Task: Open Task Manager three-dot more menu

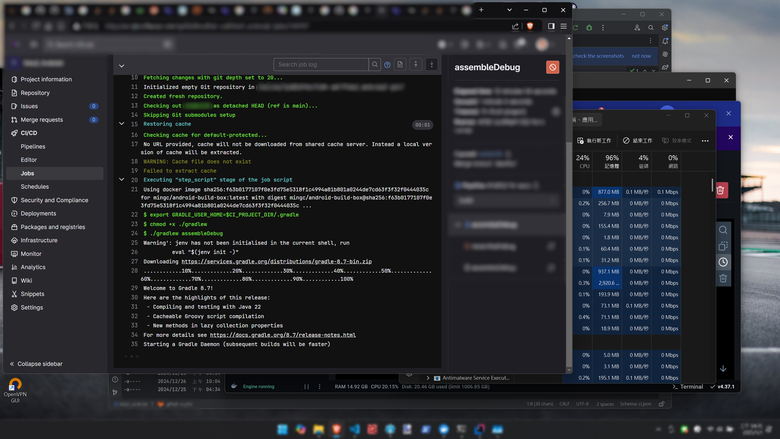Action: tap(705, 141)
